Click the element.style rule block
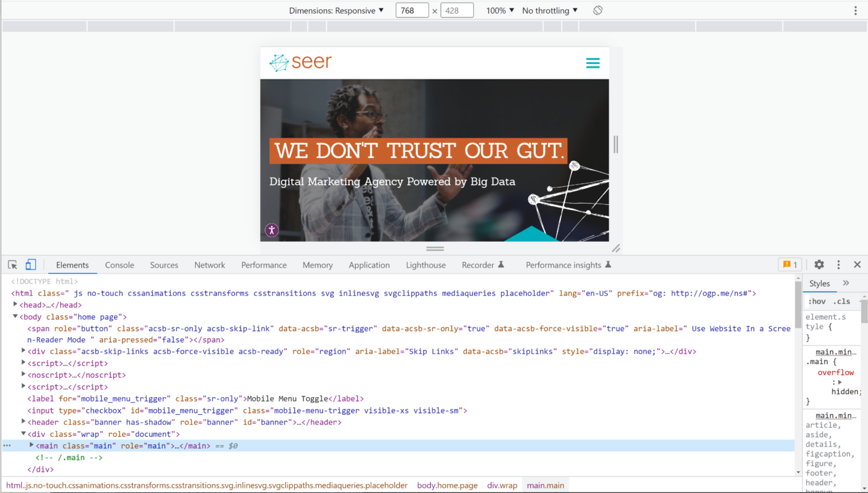The width and height of the screenshot is (868, 493). tap(831, 327)
